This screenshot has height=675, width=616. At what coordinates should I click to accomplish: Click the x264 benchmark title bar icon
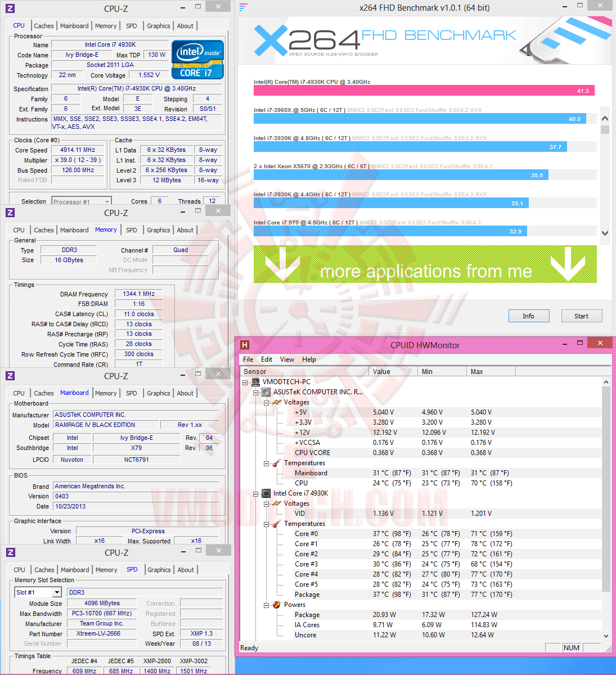(x=243, y=7)
